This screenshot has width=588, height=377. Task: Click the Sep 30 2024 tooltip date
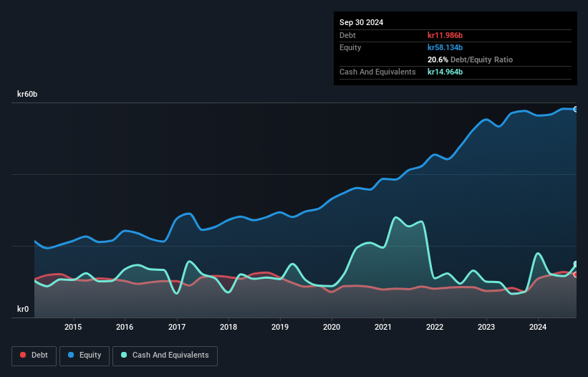tap(361, 22)
